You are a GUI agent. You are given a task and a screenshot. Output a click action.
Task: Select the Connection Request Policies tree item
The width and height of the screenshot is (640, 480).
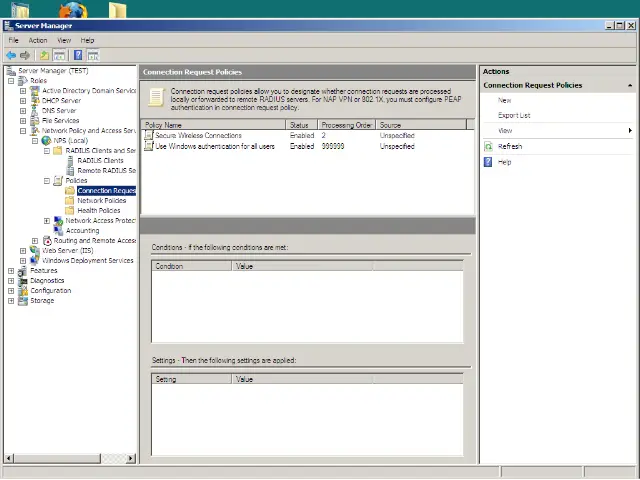(107, 191)
